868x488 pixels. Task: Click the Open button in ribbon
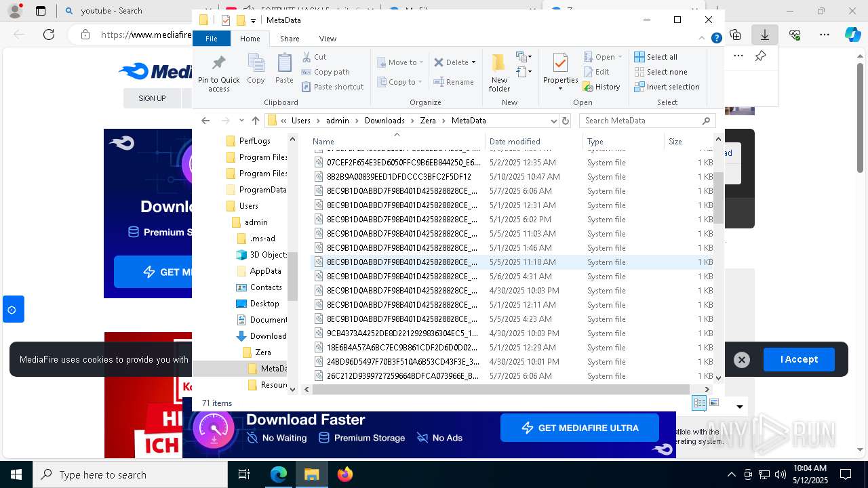599,57
